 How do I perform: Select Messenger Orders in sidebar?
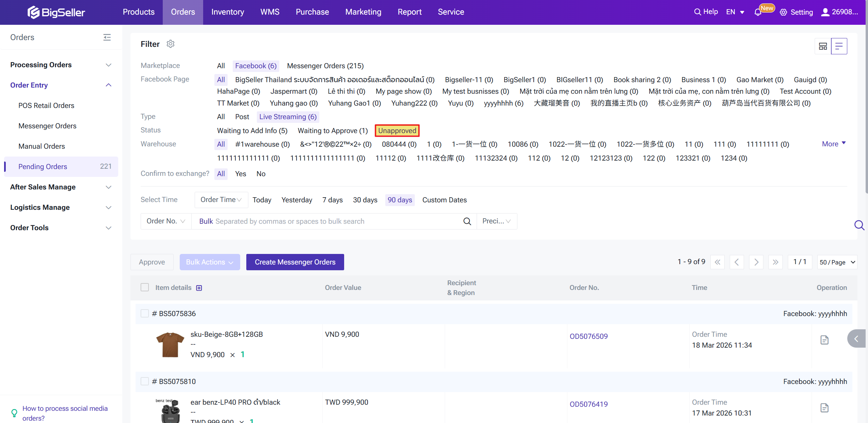(x=47, y=126)
